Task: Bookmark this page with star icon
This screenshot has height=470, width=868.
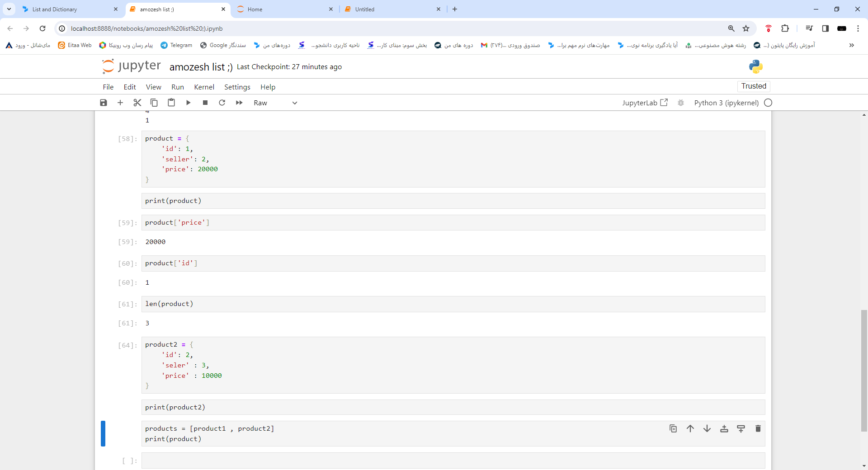Action: (746, 28)
